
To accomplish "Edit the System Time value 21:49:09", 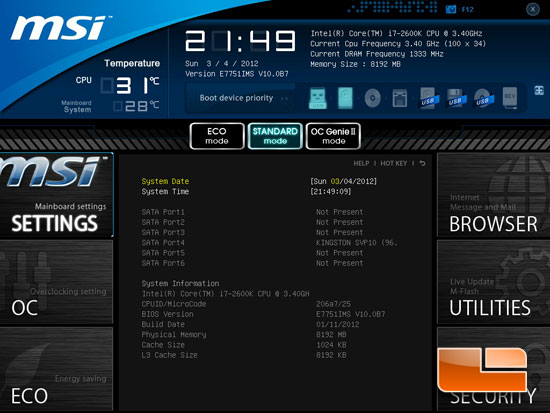I will 330,192.
